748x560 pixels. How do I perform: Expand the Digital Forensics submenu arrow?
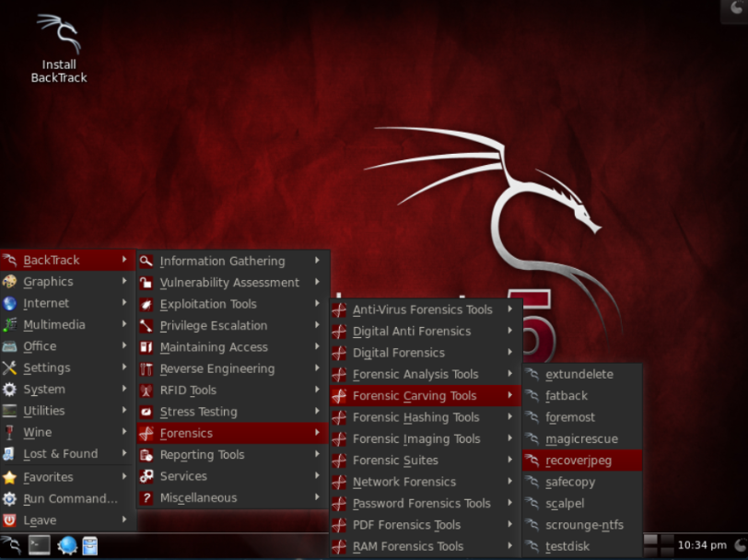[x=510, y=352]
